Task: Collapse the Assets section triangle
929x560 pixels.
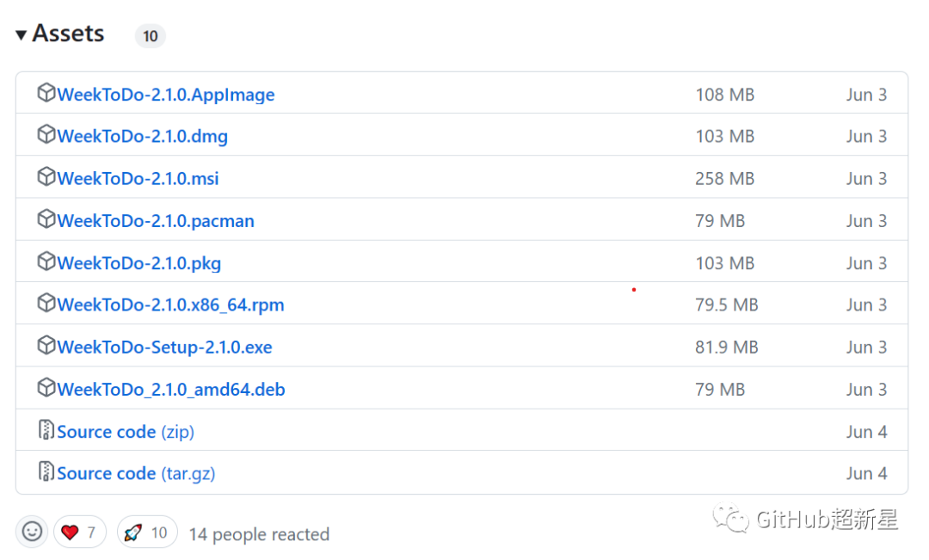Action: (22, 35)
